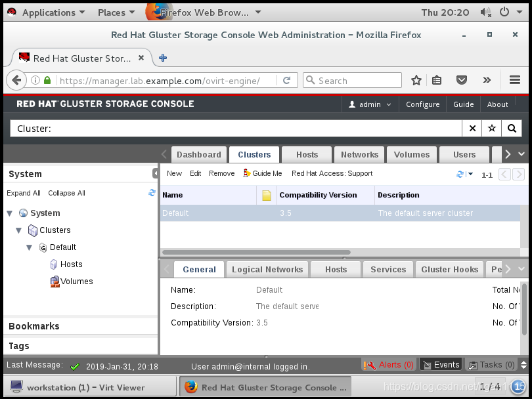Click Collapse All in System panel
Viewport: 532px width, 399px height.
pyautogui.click(x=66, y=193)
